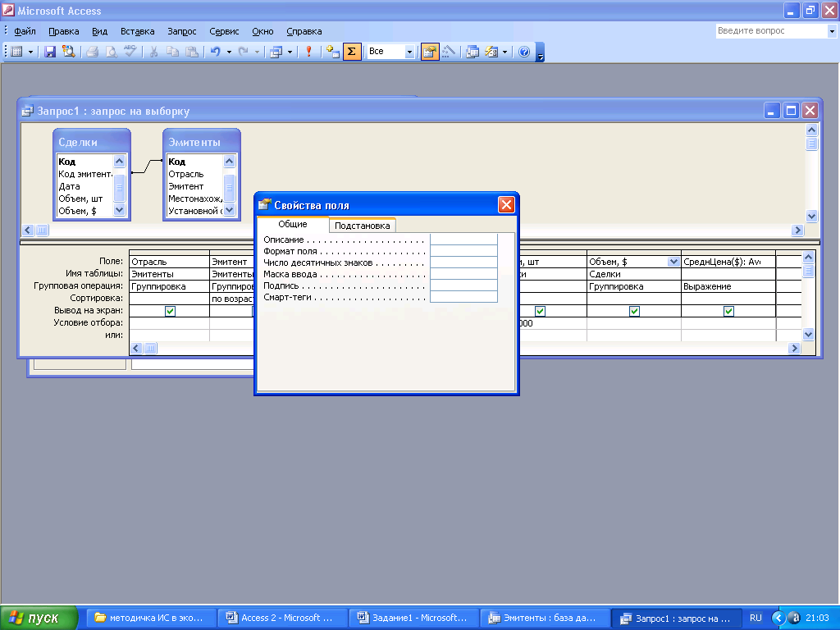This screenshot has height=630, width=840.
Task: Run the query with the exclamation icon
Action: click(308, 52)
